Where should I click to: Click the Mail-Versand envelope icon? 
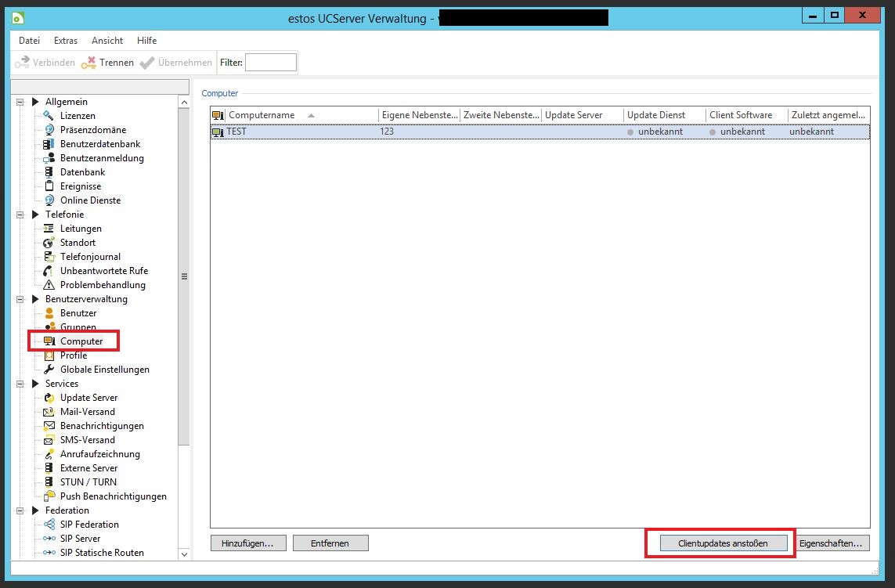coord(49,412)
